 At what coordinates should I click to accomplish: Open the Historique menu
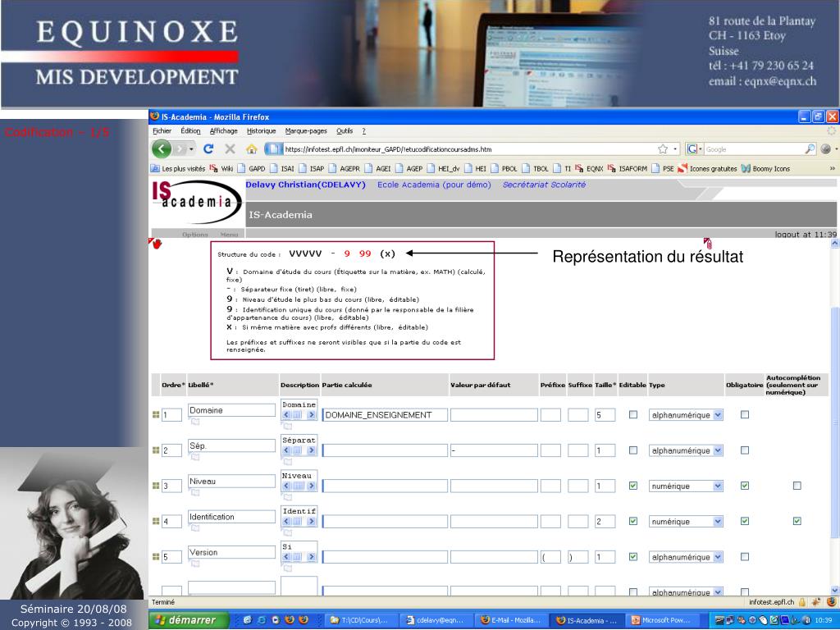pos(262,131)
